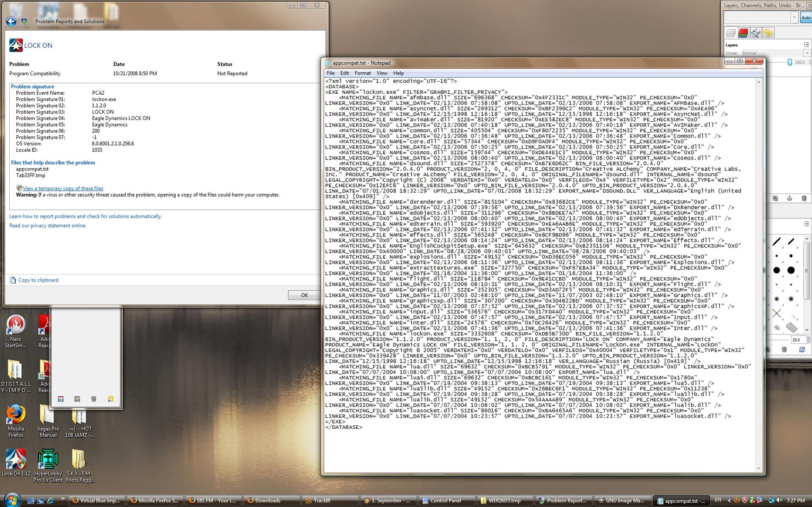Click the duplicate layer icon in Layers panel

(775, 198)
